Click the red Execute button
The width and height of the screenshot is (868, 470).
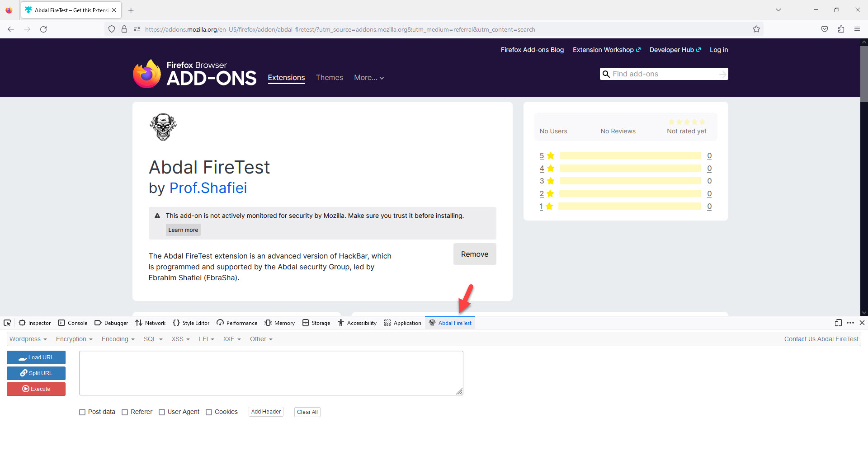coord(36,389)
